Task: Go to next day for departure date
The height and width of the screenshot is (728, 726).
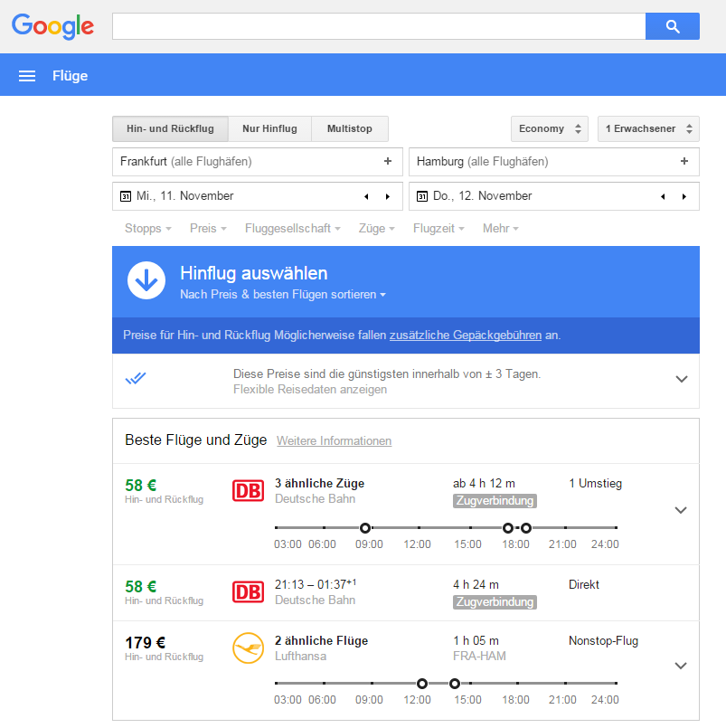Action: (x=388, y=196)
